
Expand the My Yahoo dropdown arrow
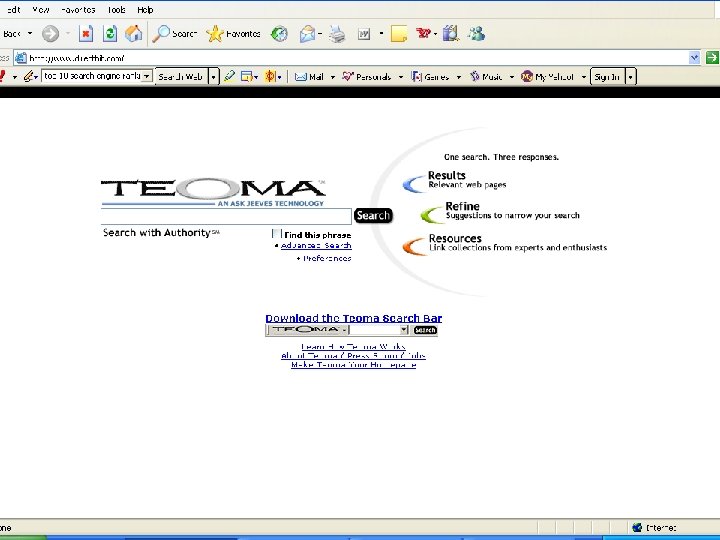click(584, 77)
